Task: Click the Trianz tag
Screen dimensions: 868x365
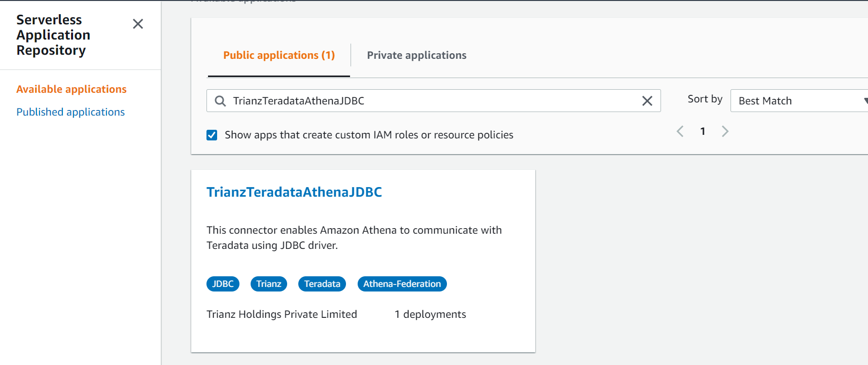Action: point(268,284)
